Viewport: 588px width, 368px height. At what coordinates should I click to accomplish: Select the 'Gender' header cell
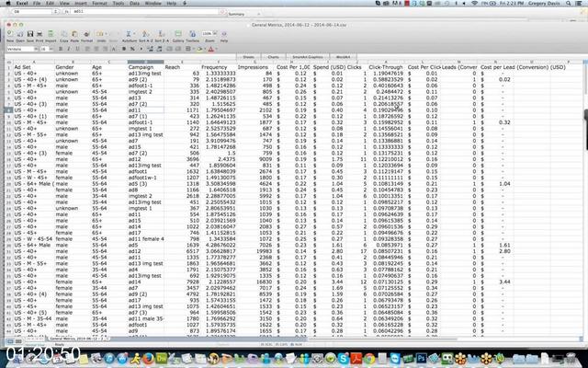[x=73, y=67]
